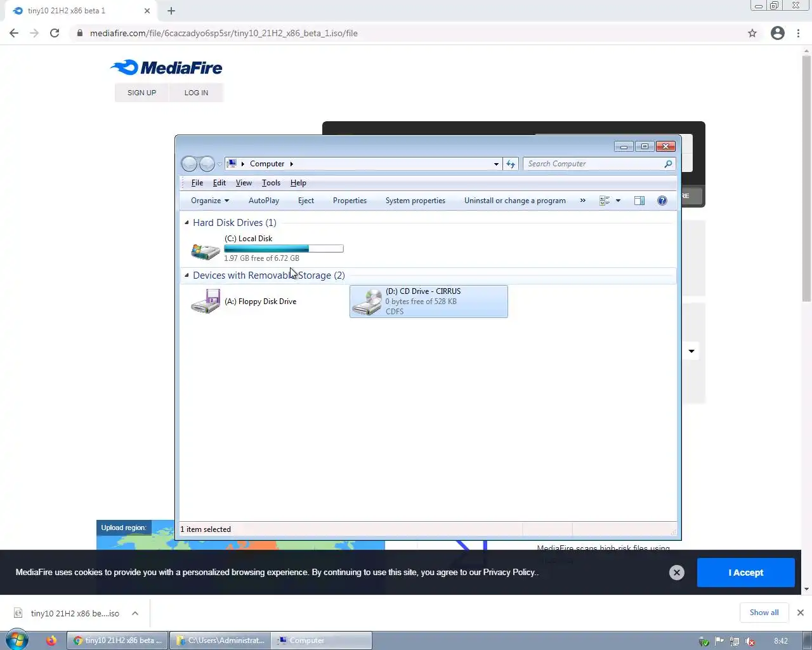The width and height of the screenshot is (812, 650).
Task: Click AutoPlay in the toolbar
Action: point(264,201)
